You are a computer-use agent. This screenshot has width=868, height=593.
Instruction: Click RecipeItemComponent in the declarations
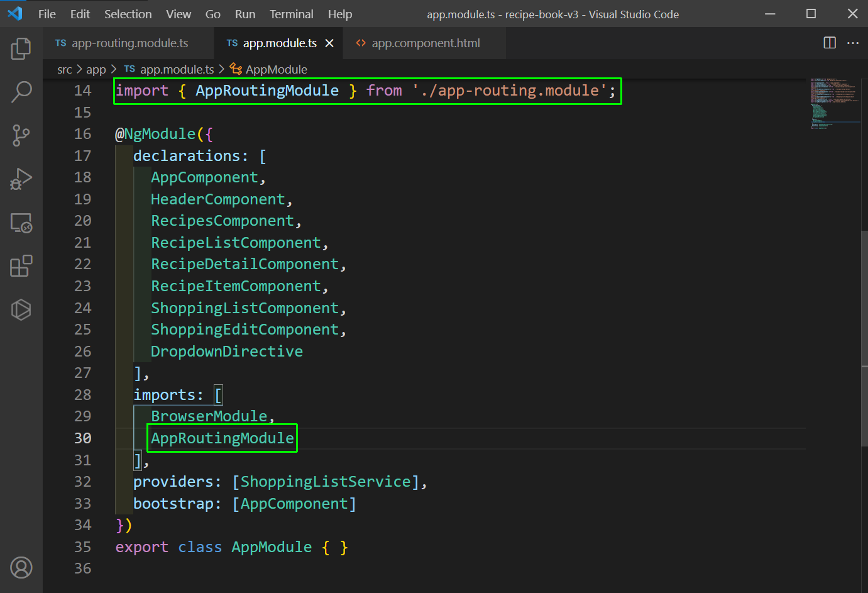point(236,286)
